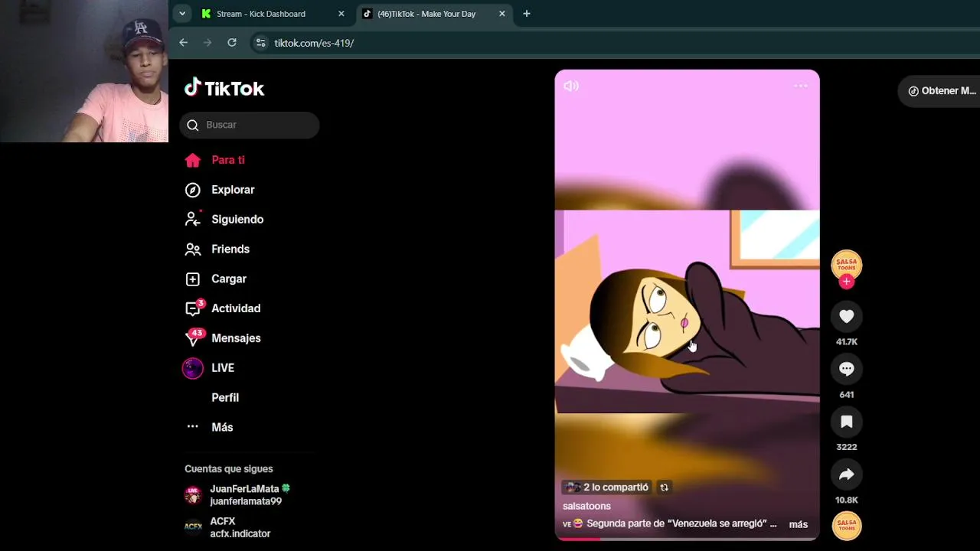The width and height of the screenshot is (980, 551).
Task: Open the Salsa Toons creator avatar
Action: (847, 265)
